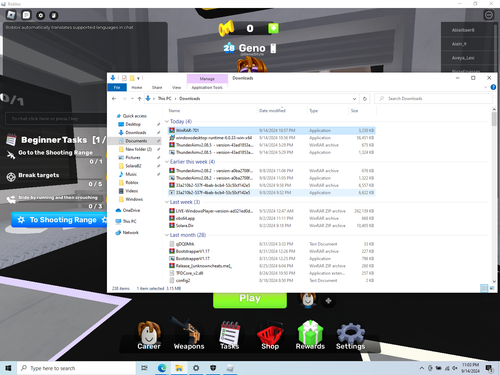The height and width of the screenshot is (375, 500).
Task: Select windowsdesktop-runtime installer file
Action: pyautogui.click(x=271, y=138)
